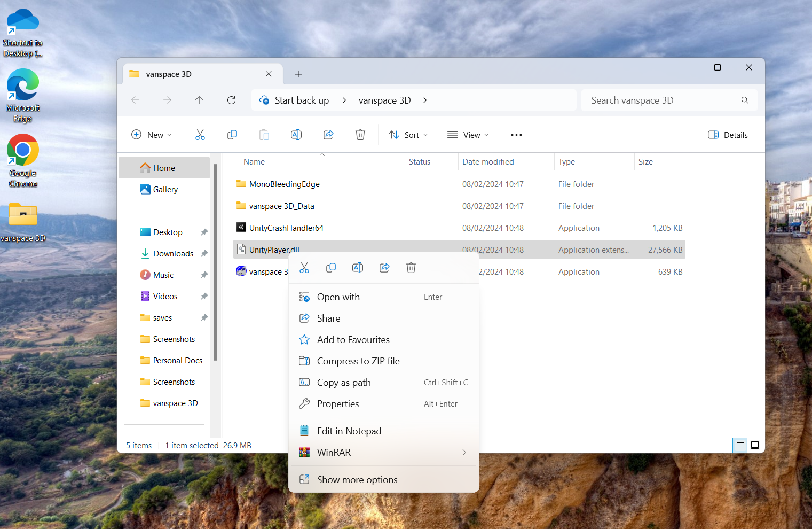Image resolution: width=812 pixels, height=529 pixels.
Task: Click the Share icon in the Explorer toolbar
Action: pos(328,135)
